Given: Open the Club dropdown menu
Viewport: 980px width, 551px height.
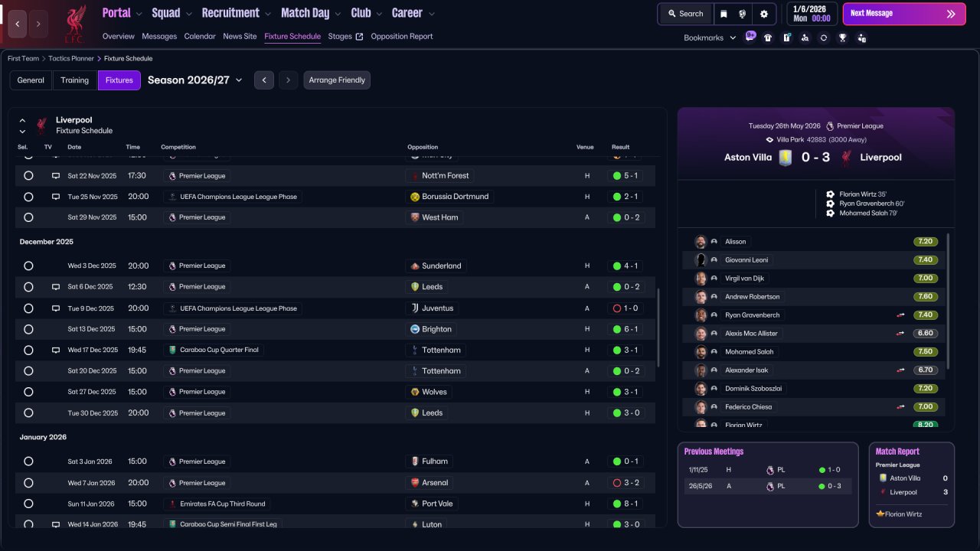Looking at the screenshot, I should tap(367, 13).
